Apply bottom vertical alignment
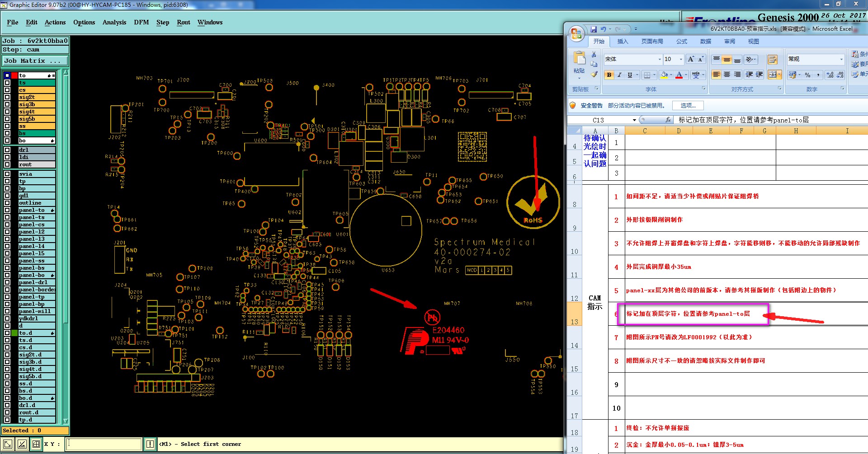This screenshot has height=454, width=868. [737, 59]
